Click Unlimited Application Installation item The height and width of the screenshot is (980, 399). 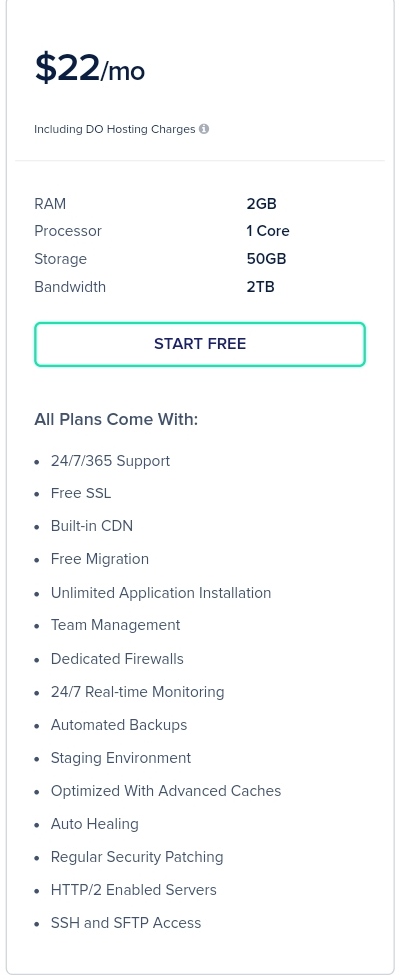[161, 593]
